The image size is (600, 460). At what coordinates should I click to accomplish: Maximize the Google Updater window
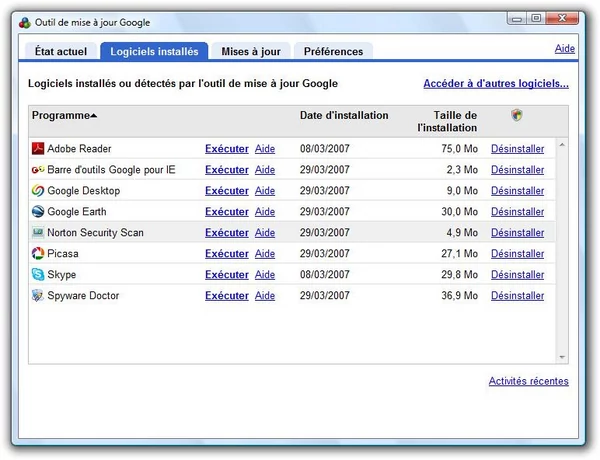pos(536,18)
